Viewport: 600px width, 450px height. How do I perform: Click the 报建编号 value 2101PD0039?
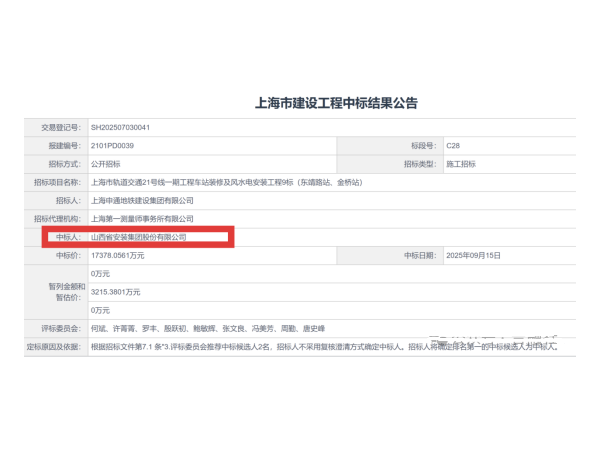[x=112, y=146]
